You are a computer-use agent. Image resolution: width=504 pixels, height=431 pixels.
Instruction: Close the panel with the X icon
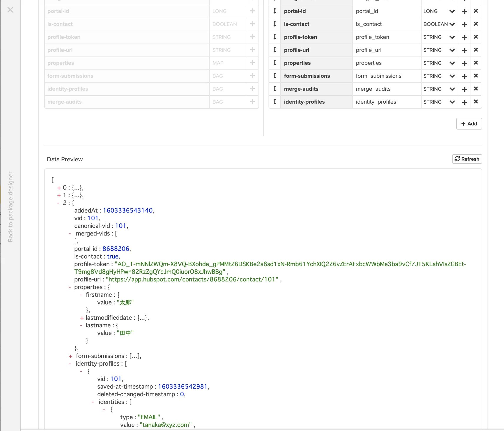[10, 10]
